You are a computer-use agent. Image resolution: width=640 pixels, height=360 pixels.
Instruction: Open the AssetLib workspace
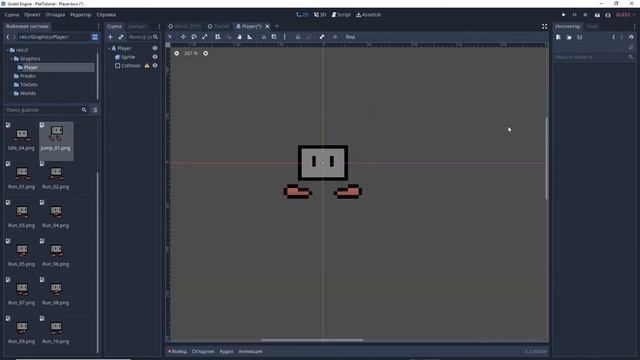(369, 15)
